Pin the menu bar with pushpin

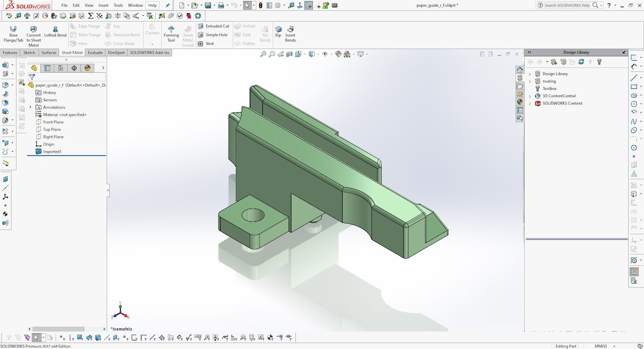click(168, 5)
